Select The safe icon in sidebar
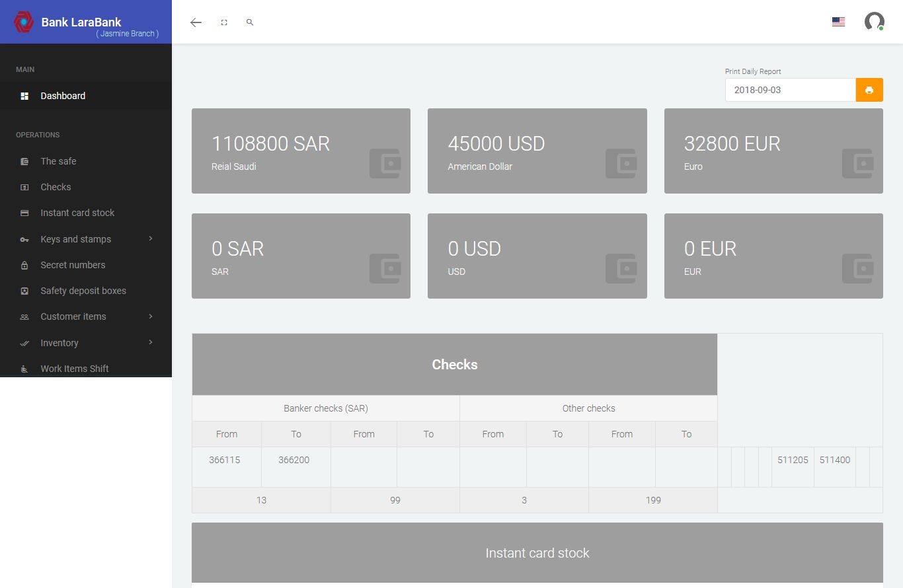The image size is (903, 588). tap(24, 161)
